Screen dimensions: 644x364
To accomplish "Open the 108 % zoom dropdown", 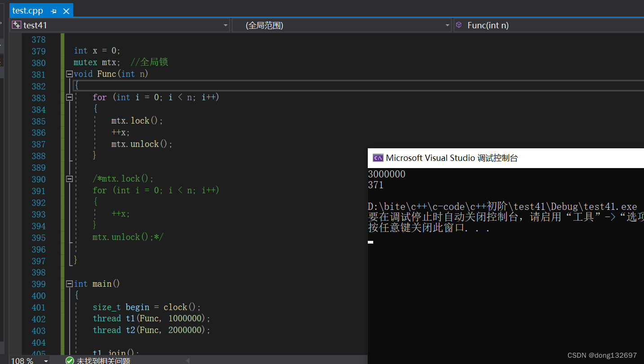I will (x=46, y=361).
